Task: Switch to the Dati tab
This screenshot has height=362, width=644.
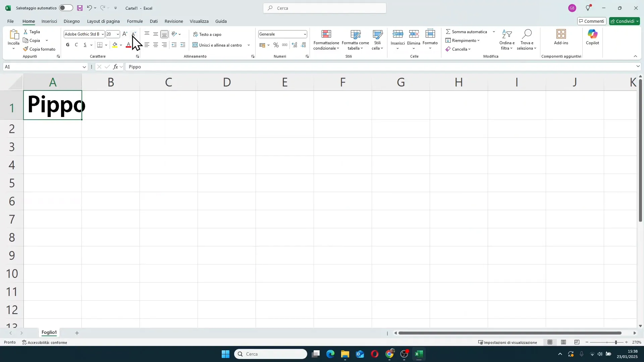Action: click(154, 21)
